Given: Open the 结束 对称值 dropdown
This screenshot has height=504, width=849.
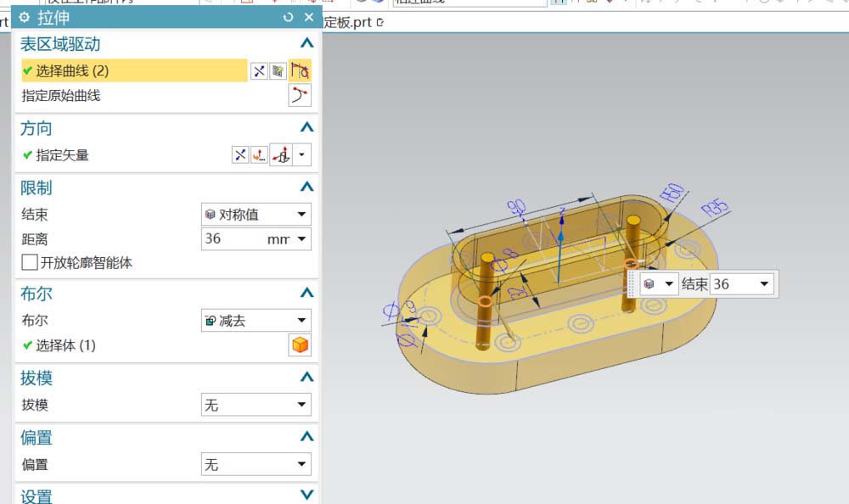Looking at the screenshot, I should click(256, 215).
